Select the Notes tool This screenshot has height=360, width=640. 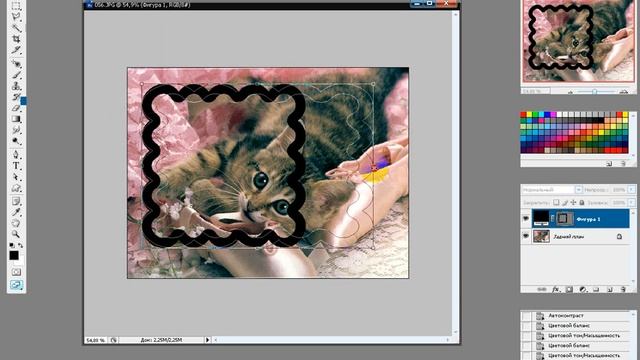pos(16,201)
